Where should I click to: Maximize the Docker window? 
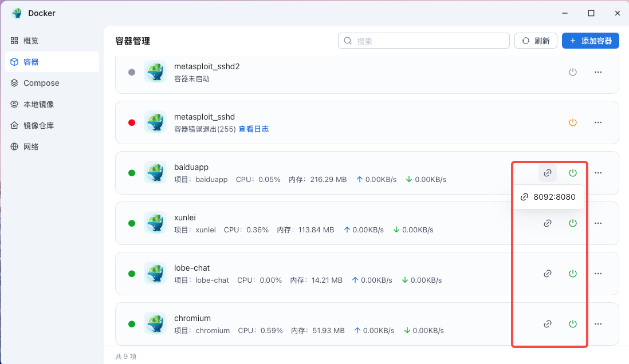tap(591, 13)
